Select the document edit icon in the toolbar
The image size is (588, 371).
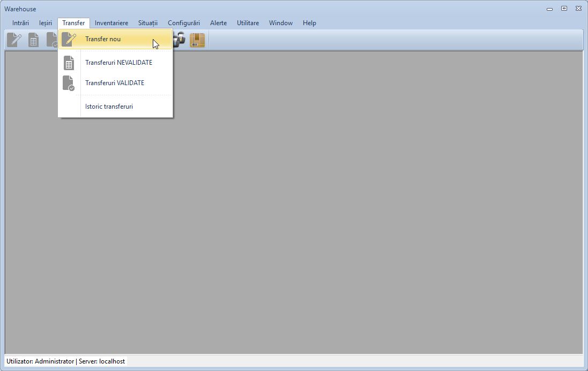[13, 40]
